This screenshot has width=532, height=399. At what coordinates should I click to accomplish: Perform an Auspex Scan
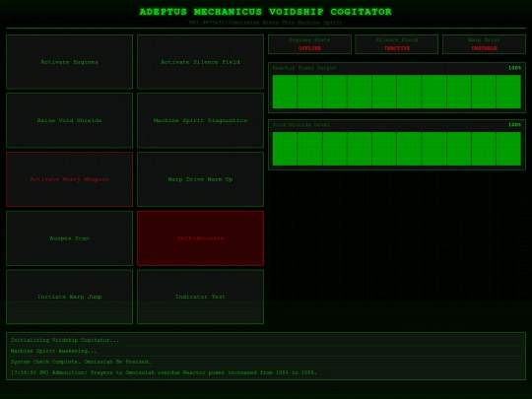coord(69,238)
